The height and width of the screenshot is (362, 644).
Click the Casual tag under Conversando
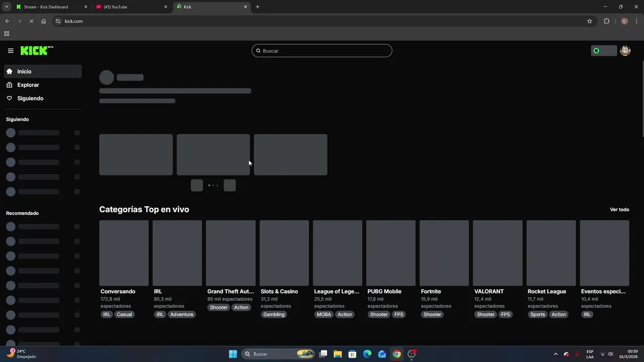pos(124,315)
